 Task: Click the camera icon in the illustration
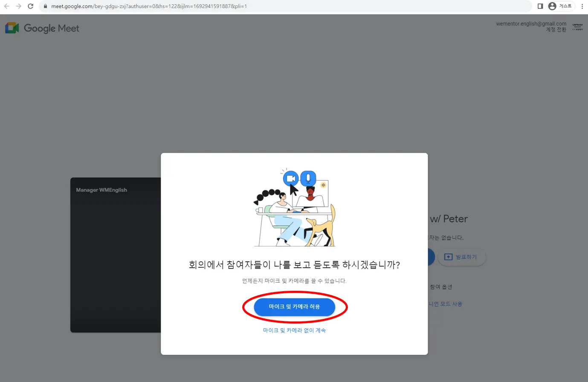coord(291,178)
